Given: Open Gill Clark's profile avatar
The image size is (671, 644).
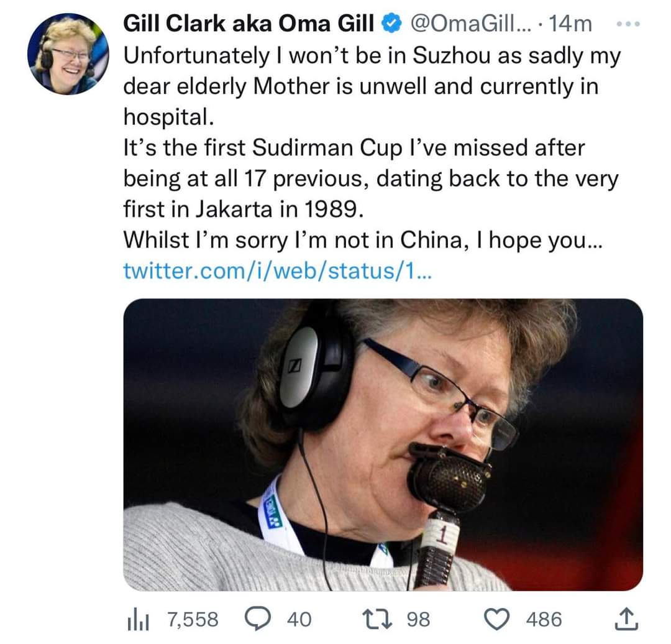Looking at the screenshot, I should [x=68, y=53].
